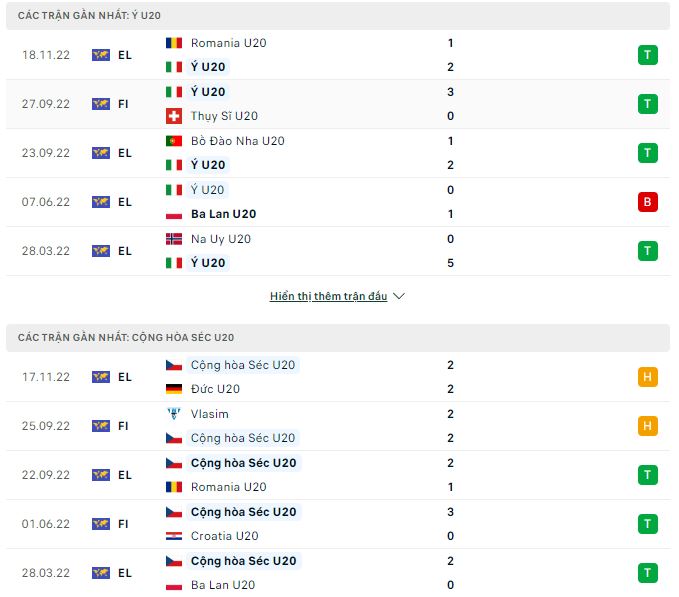Screen dimensions: 679x597
Task: Click the Germany flag beside Đức U20
Action: pyautogui.click(x=174, y=389)
